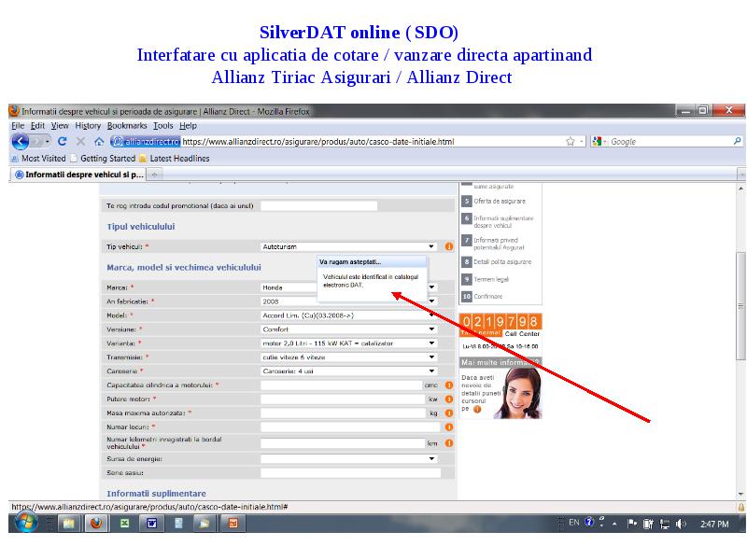
Task: Go to step 10 Confirmare
Action: coord(482,296)
